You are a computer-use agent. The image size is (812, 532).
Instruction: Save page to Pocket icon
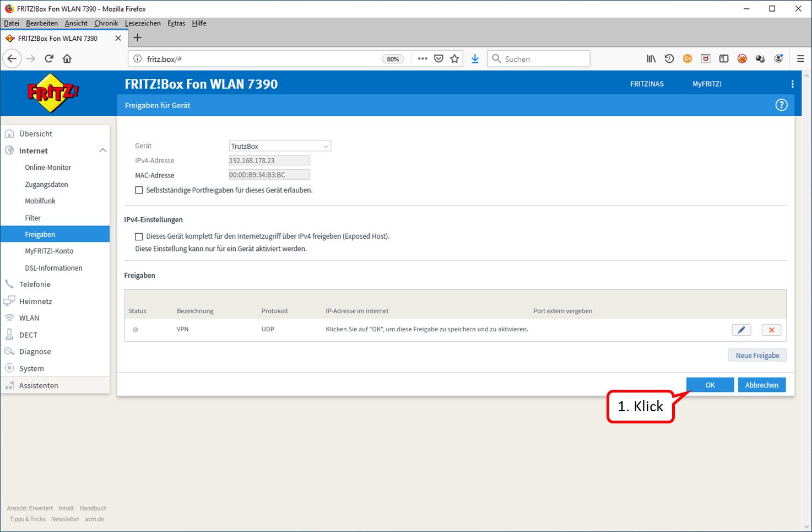coord(439,58)
